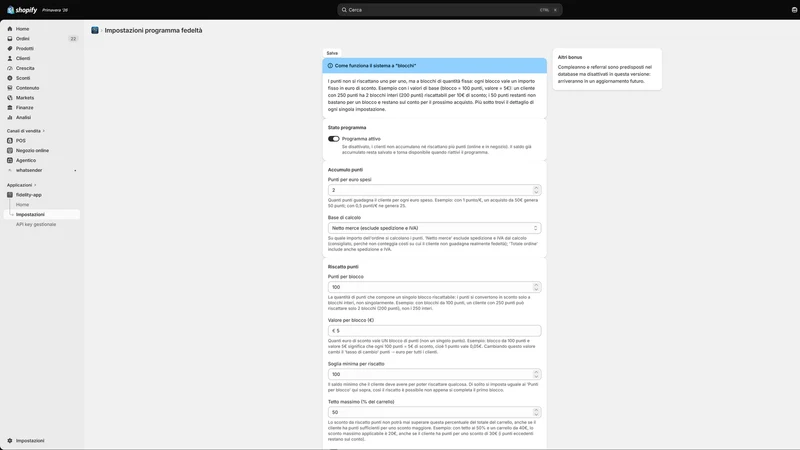Click the Crescita gauge icon
The height and width of the screenshot is (450, 800).
tap(10, 68)
